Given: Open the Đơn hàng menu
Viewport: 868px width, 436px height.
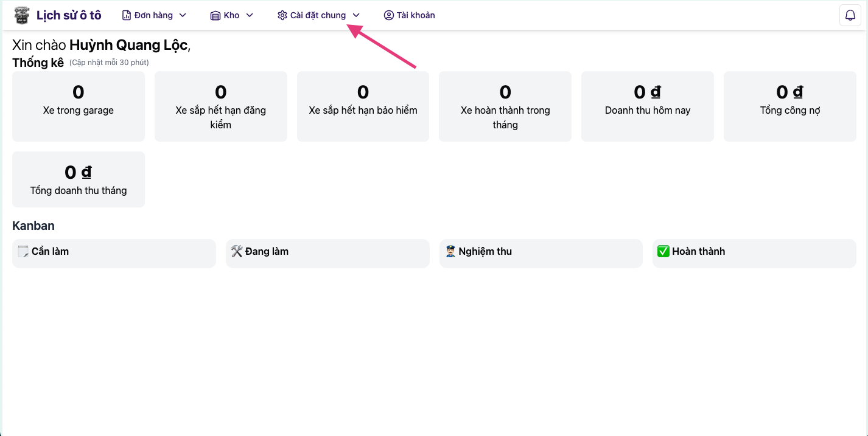Looking at the screenshot, I should (153, 15).
